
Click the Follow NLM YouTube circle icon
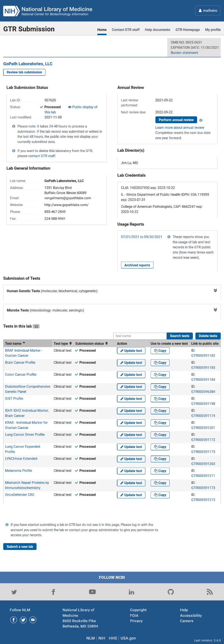[33, 620]
